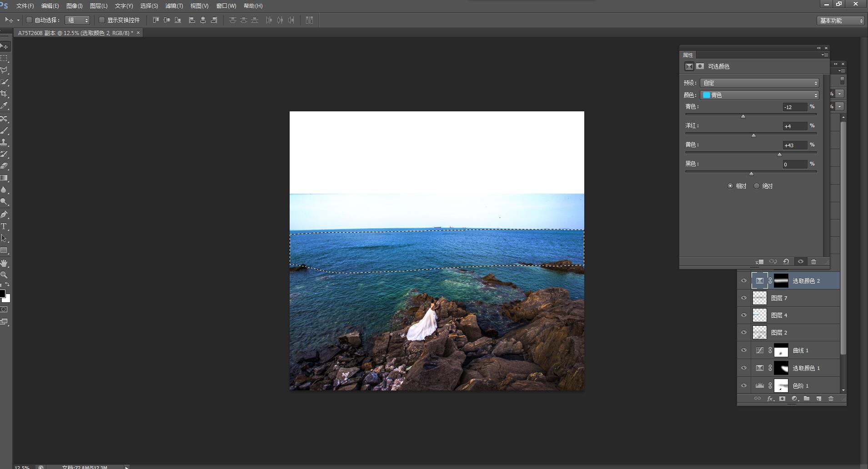Click the delete layer trash icon
Image resolution: width=868 pixels, height=469 pixels.
click(831, 399)
